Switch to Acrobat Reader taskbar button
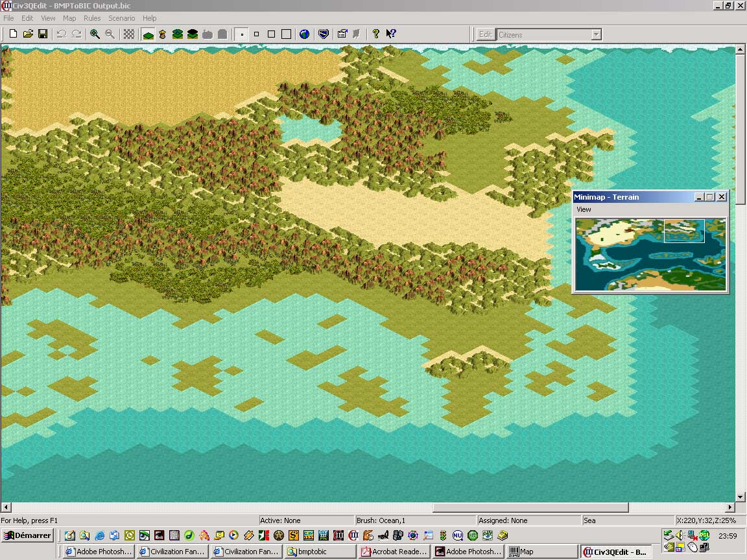 point(395,552)
